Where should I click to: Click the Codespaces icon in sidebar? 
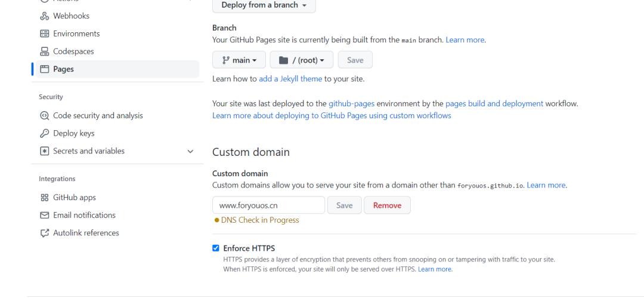[x=44, y=51]
